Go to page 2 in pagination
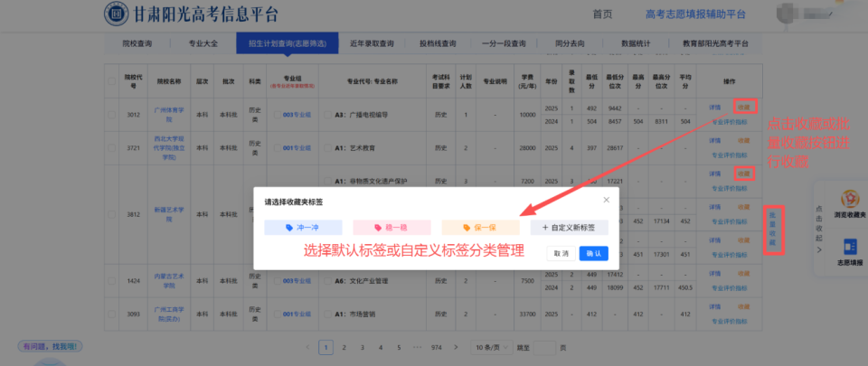This screenshot has height=366, width=868. [344, 347]
